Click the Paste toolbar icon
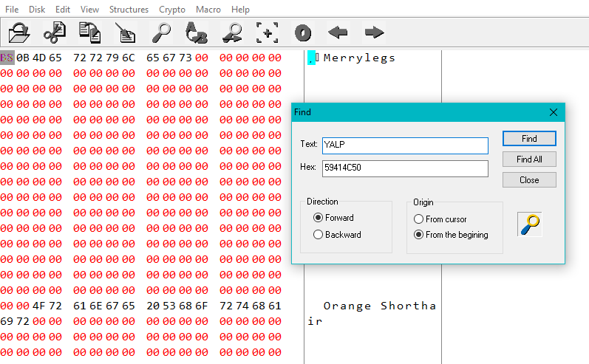 (125, 32)
